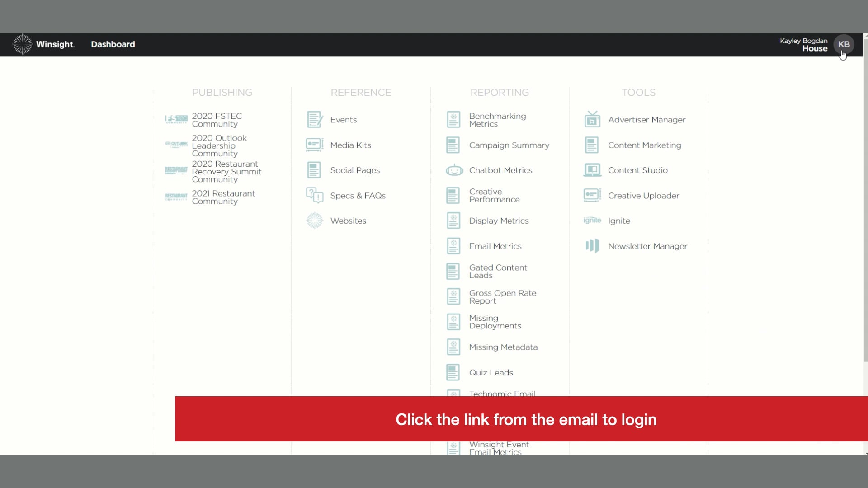Click the Email Metrics report icon
Screen dimensions: 868x488
(x=453, y=246)
